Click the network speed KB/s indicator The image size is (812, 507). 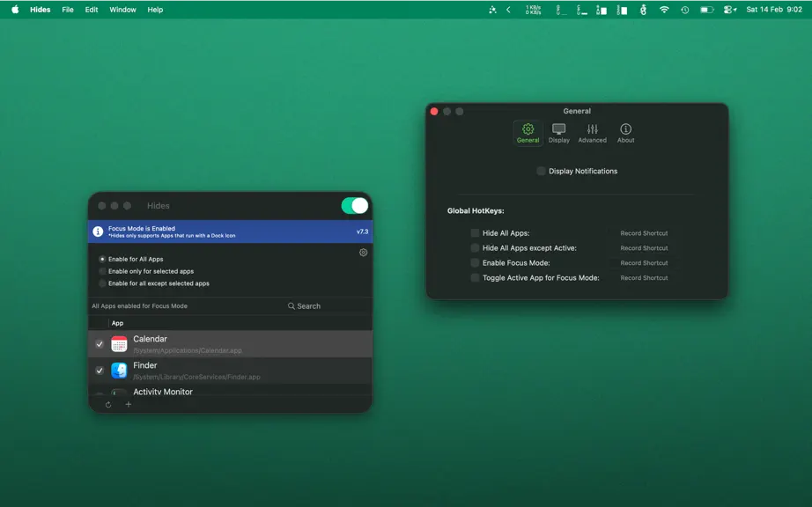pos(533,10)
